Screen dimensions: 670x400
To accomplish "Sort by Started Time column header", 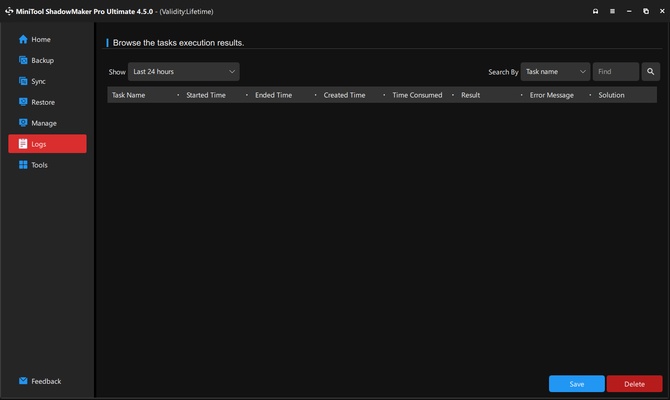I will 206,95.
